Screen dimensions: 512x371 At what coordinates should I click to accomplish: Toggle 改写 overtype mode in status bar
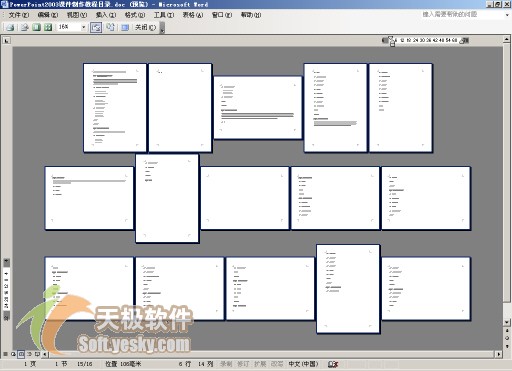(277, 364)
